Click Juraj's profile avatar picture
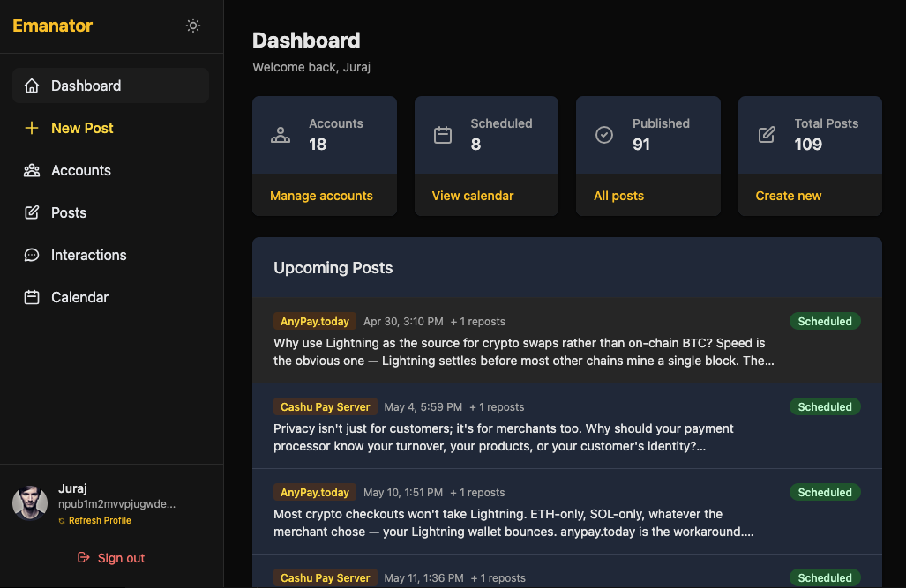The width and height of the screenshot is (906, 588). (30, 502)
